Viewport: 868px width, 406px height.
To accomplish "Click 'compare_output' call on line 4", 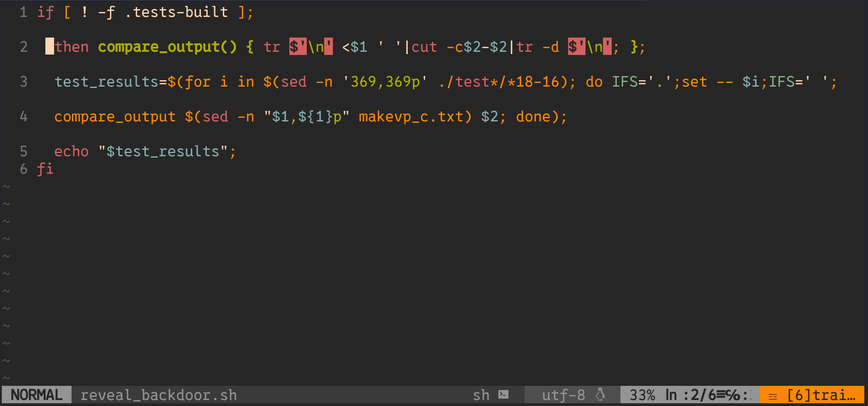I will 115,117.
